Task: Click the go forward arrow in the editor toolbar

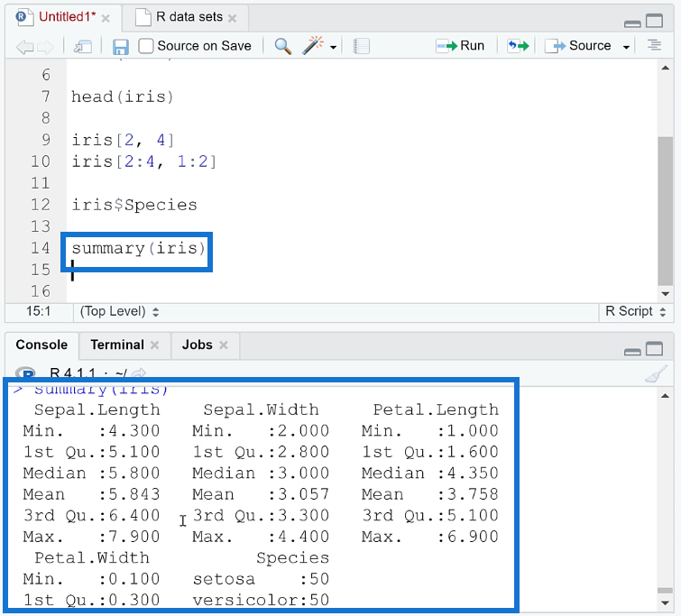Action: coord(45,46)
